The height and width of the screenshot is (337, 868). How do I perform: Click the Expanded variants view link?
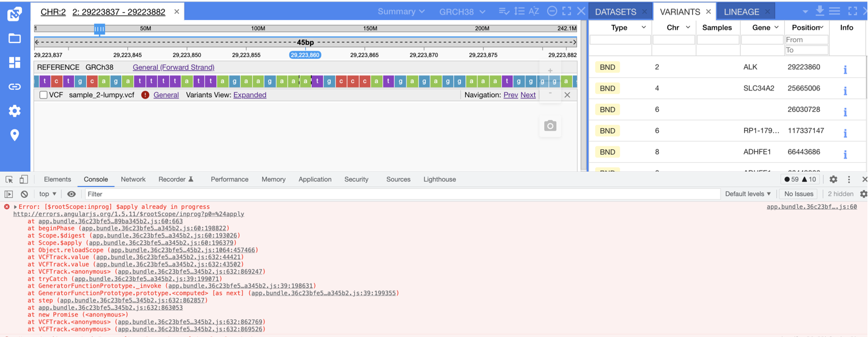pos(250,95)
